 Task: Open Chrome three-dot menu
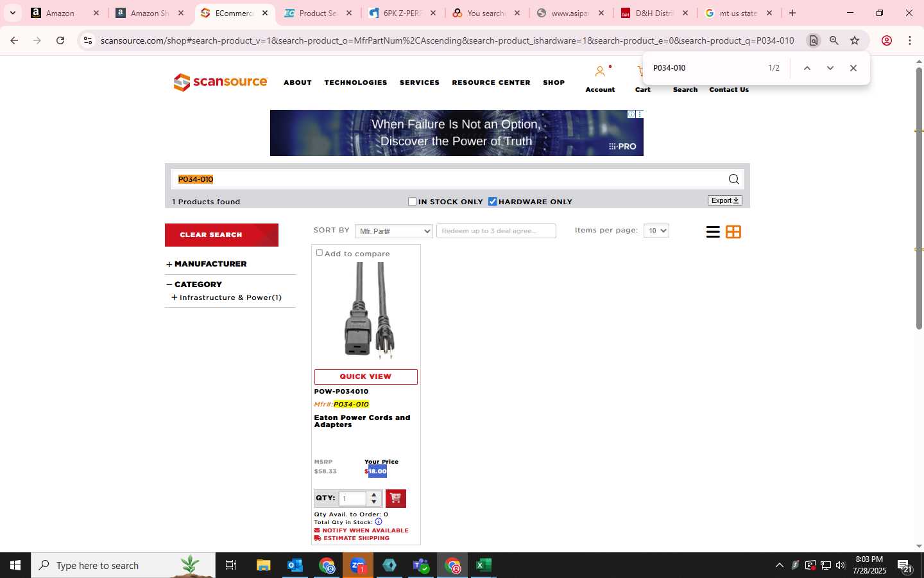910,40
